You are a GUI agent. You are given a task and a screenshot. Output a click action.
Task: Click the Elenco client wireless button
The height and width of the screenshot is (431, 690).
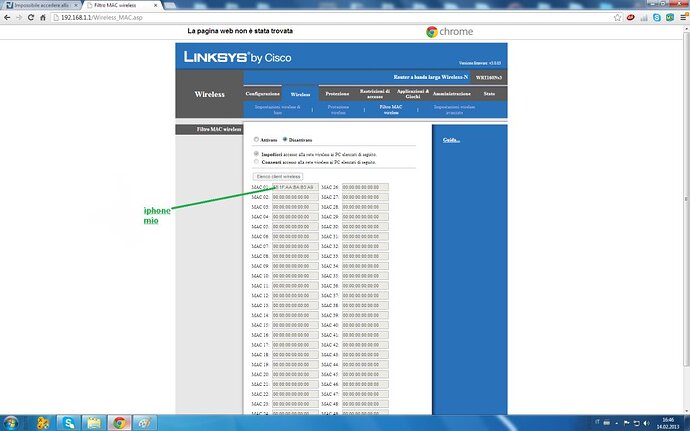(x=277, y=177)
